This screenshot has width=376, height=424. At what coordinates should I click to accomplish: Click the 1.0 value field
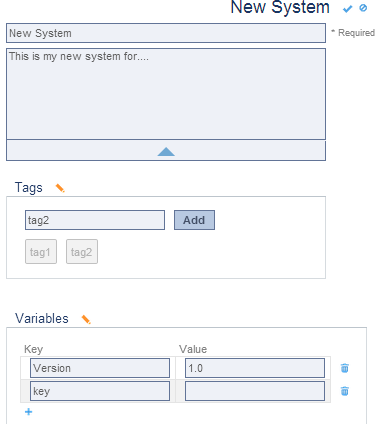tap(255, 368)
